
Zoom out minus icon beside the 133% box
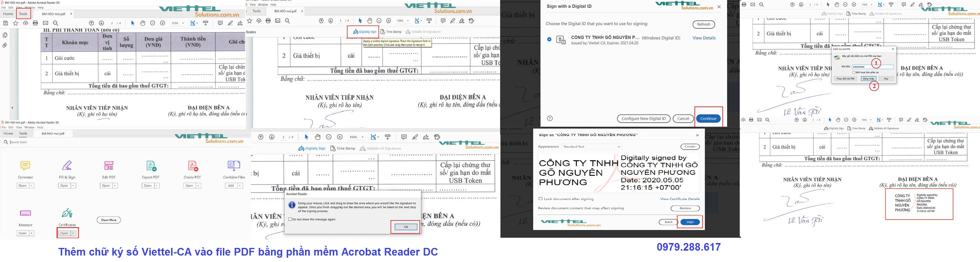click(x=153, y=23)
